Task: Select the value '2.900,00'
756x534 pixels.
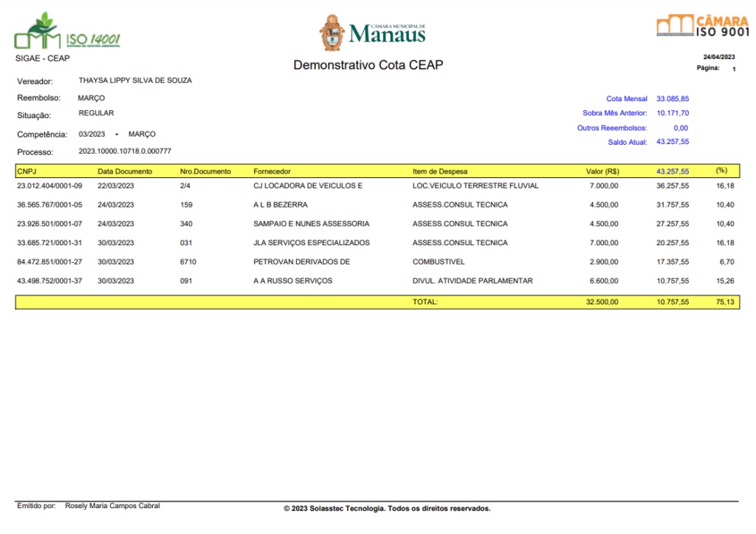Action: 604,262
